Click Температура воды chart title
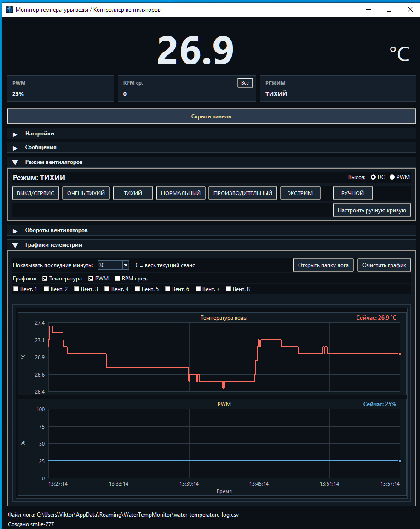The image size is (420, 529). click(224, 318)
